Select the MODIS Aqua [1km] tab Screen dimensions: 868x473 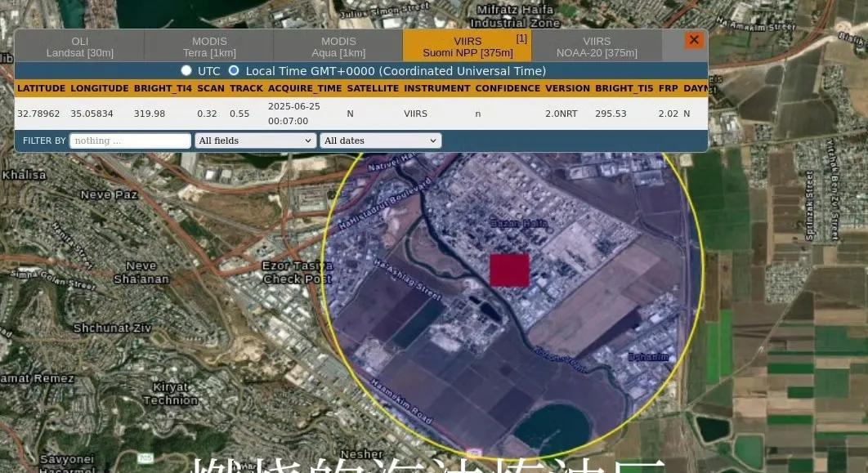click(338, 47)
